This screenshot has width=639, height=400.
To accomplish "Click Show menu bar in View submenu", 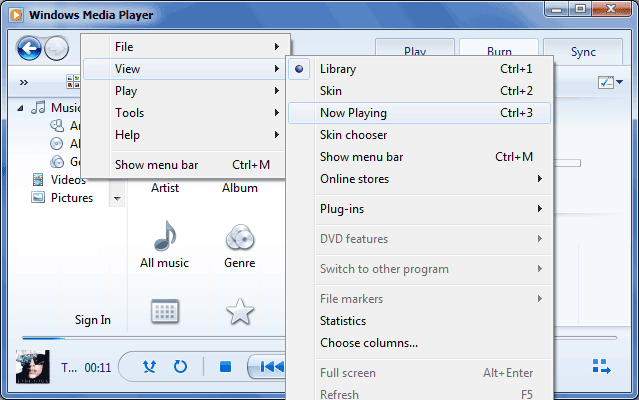I will pyautogui.click(x=419, y=157).
